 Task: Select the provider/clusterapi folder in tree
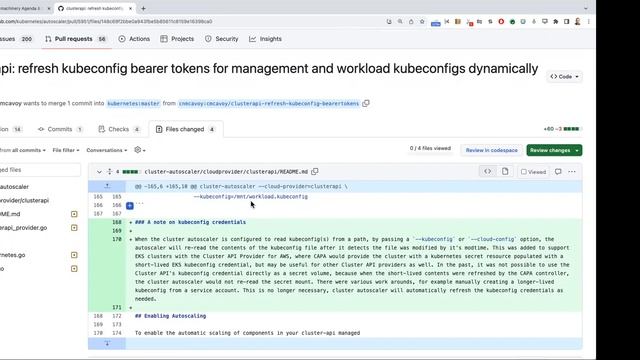click(x=24, y=200)
